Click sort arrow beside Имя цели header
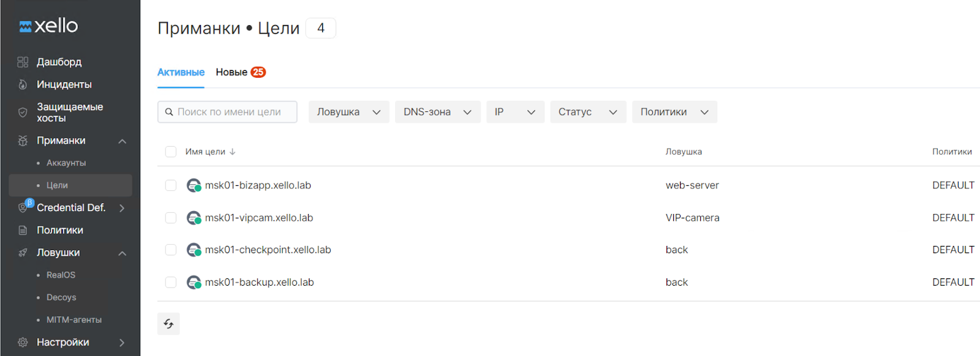 click(x=233, y=152)
